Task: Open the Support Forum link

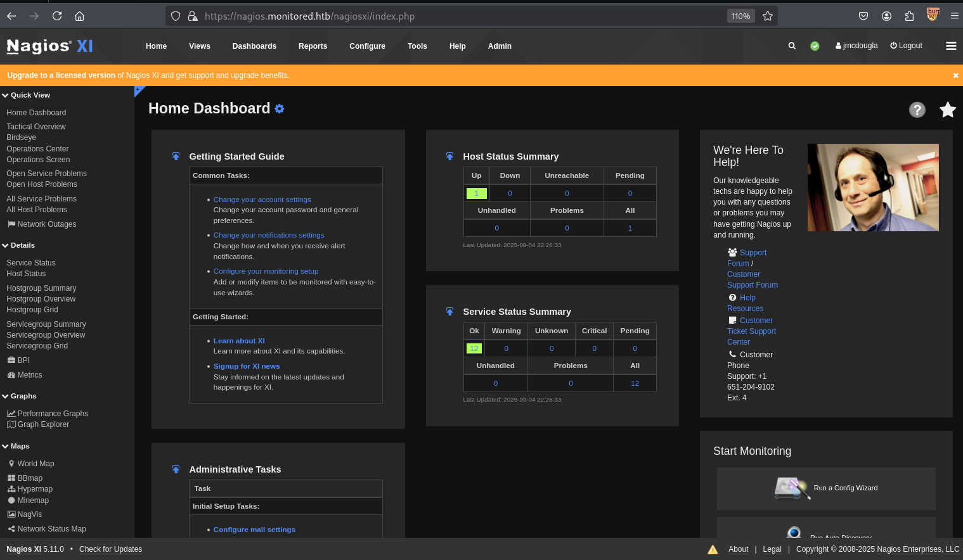Action: point(747,258)
